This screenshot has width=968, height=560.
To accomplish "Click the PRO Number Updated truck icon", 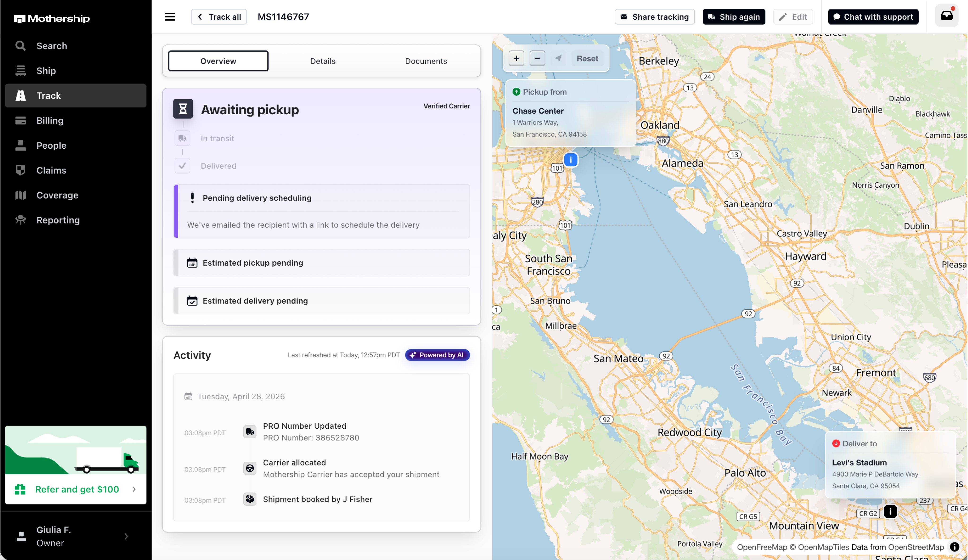I will click(250, 432).
